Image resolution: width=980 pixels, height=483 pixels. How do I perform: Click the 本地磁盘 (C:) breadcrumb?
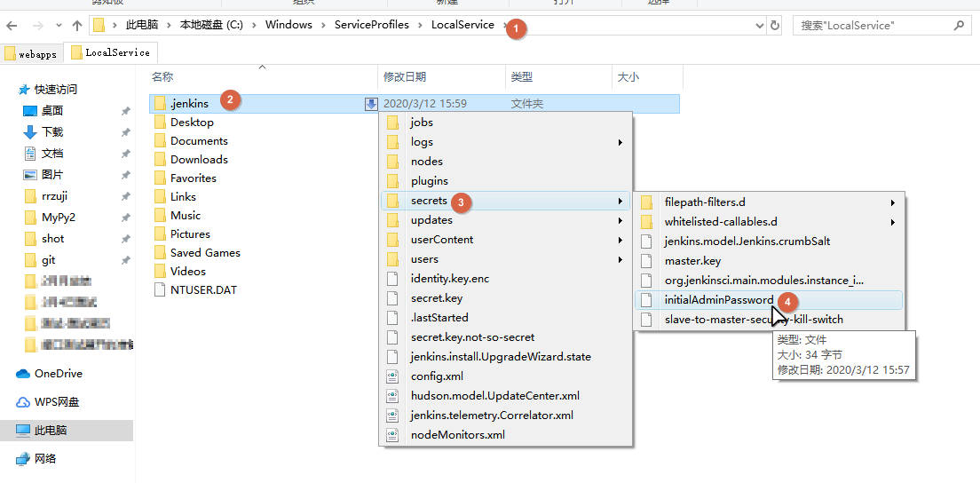210,25
